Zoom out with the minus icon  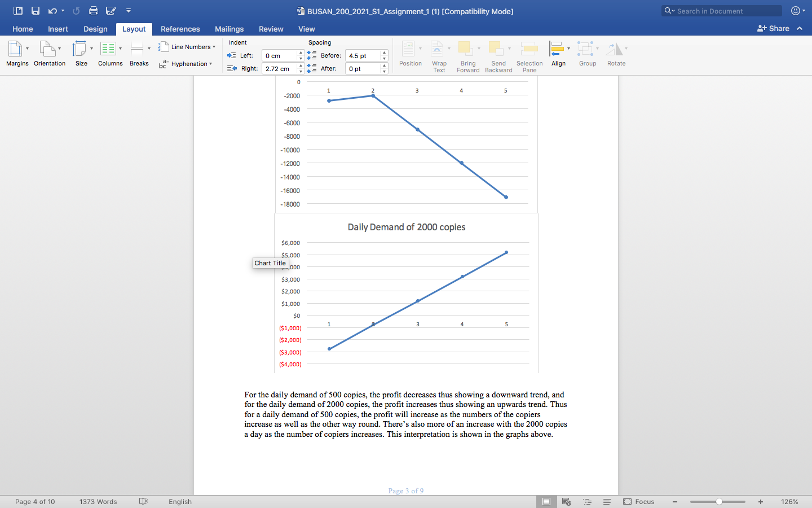tap(675, 501)
